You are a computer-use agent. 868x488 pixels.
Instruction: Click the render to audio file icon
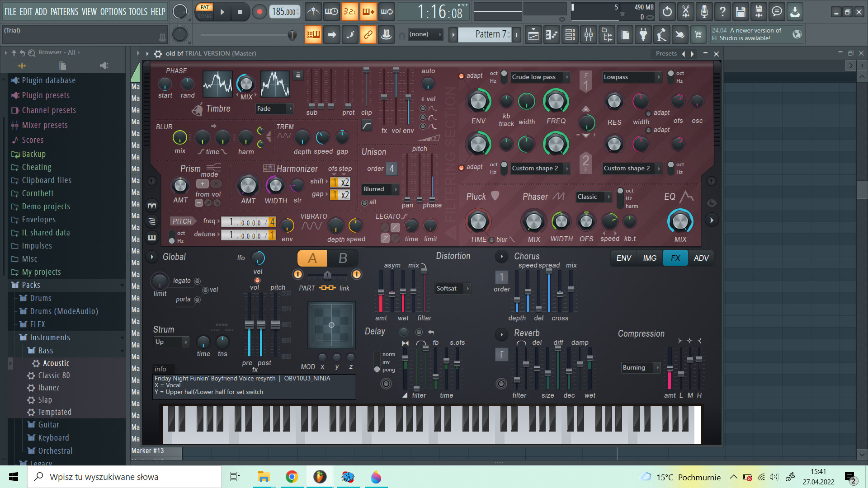click(x=759, y=11)
